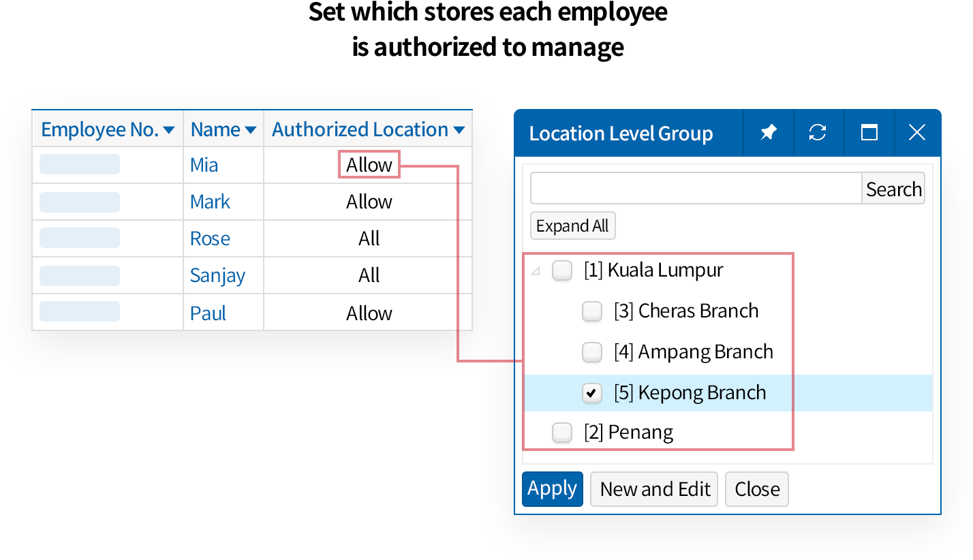This screenshot has height=560, width=973.
Task: Open the employee link Mia
Action: pos(204,165)
